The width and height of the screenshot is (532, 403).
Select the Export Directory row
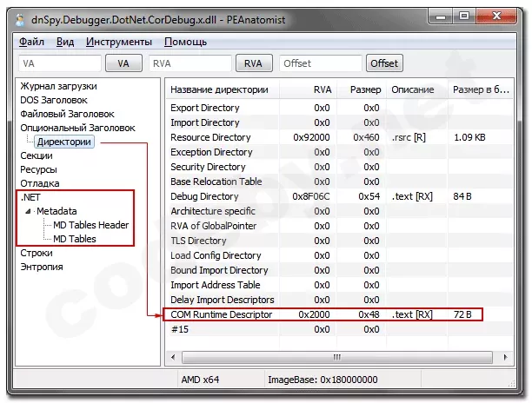click(339, 108)
